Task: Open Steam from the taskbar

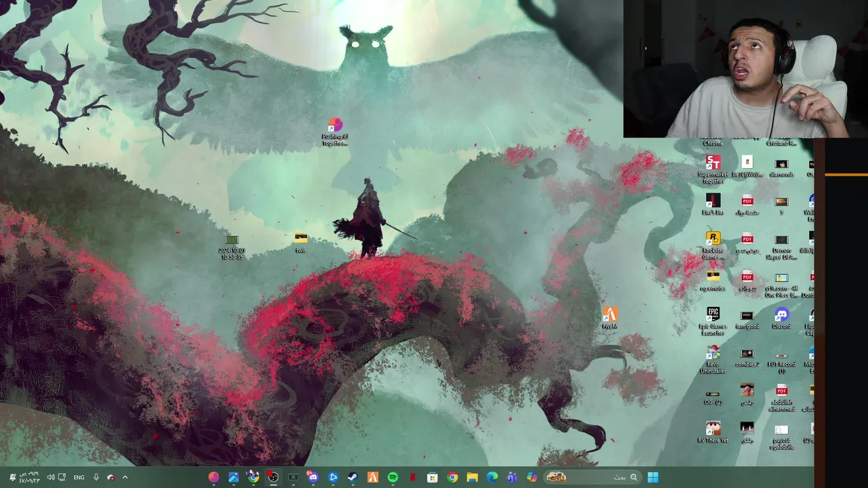Action: [353, 477]
